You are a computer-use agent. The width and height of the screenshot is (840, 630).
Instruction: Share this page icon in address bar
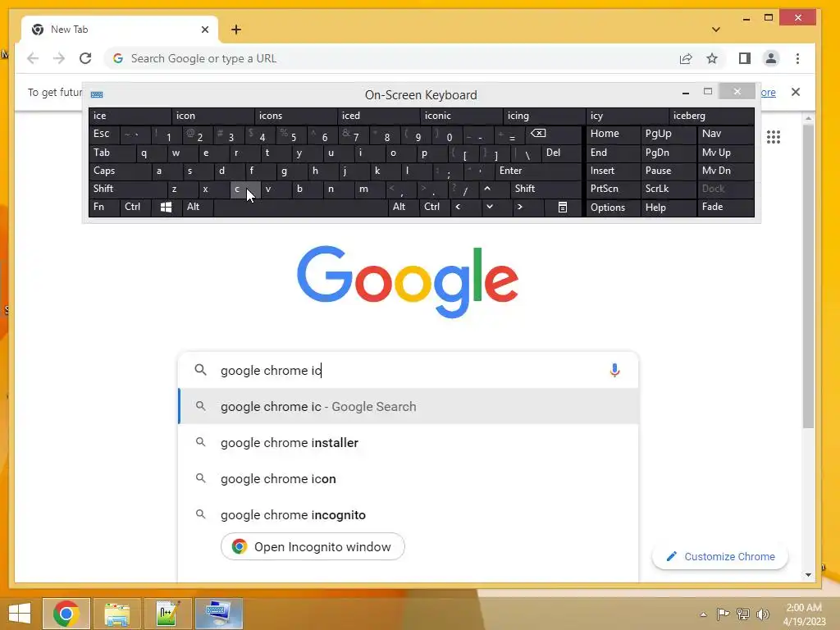[686, 58]
